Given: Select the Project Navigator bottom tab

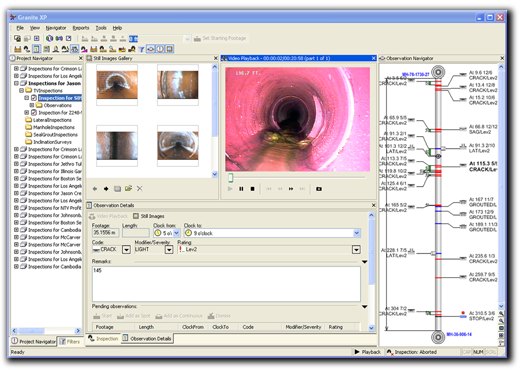Looking at the screenshot, I should click(x=33, y=341).
